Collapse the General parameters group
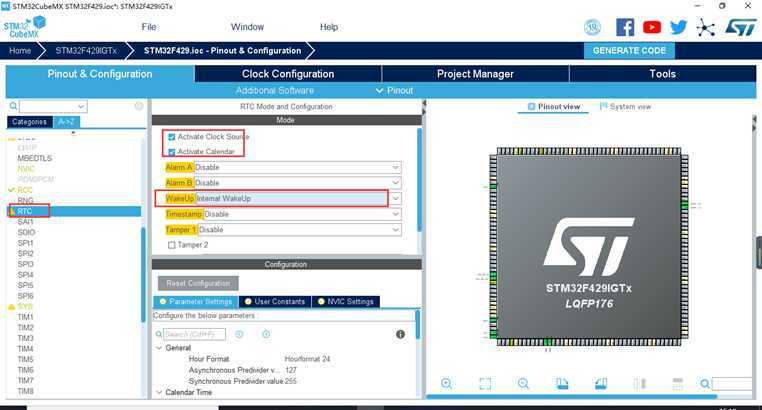The width and height of the screenshot is (762, 410). (x=159, y=348)
